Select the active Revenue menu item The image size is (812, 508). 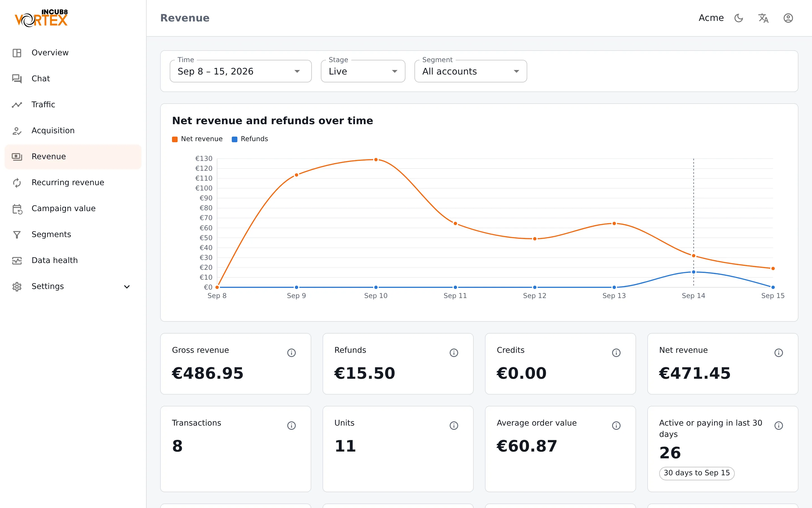pos(73,157)
